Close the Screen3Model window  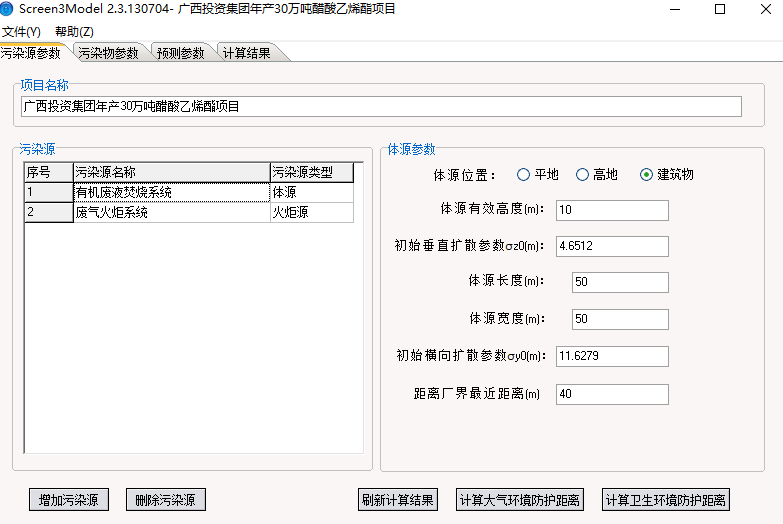point(766,9)
